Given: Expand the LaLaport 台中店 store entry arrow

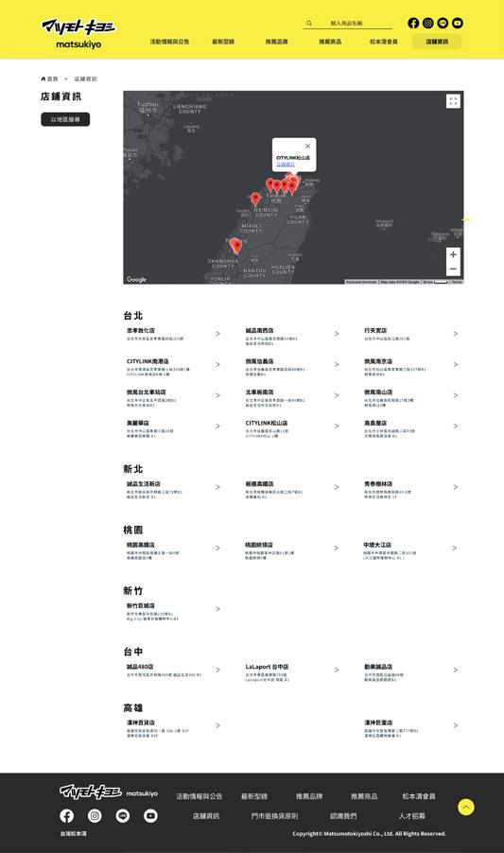Looking at the screenshot, I should [337, 670].
